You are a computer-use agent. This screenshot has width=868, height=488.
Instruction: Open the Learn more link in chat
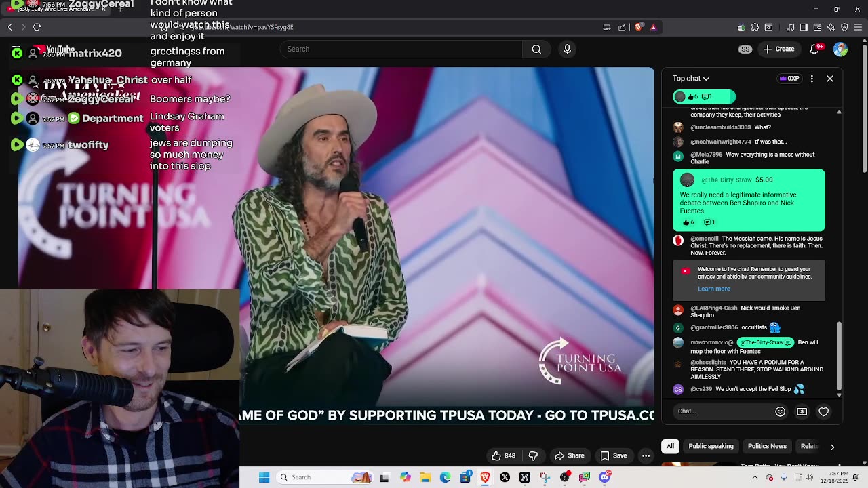(714, 289)
